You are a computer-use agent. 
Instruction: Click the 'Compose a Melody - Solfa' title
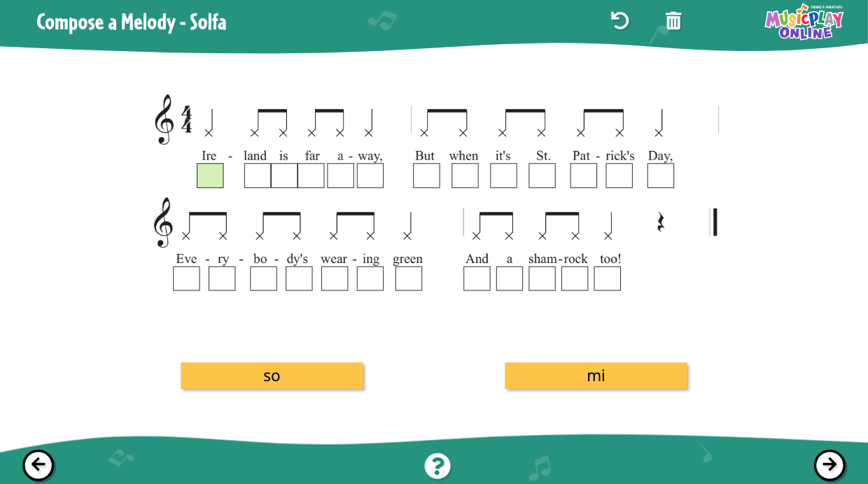(x=132, y=22)
